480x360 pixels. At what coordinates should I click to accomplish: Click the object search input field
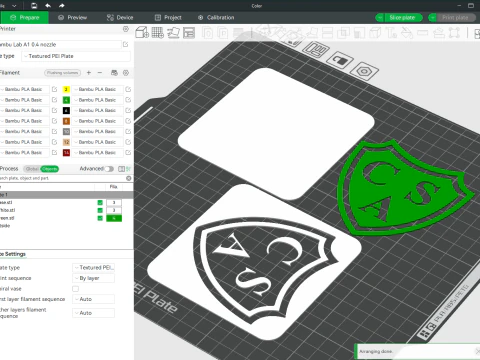tap(63, 178)
